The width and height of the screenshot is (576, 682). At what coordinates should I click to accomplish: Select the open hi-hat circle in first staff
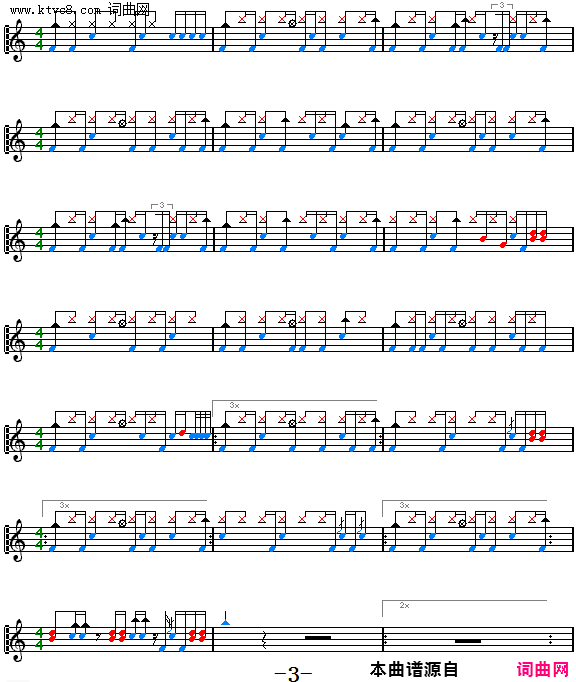pos(292,23)
